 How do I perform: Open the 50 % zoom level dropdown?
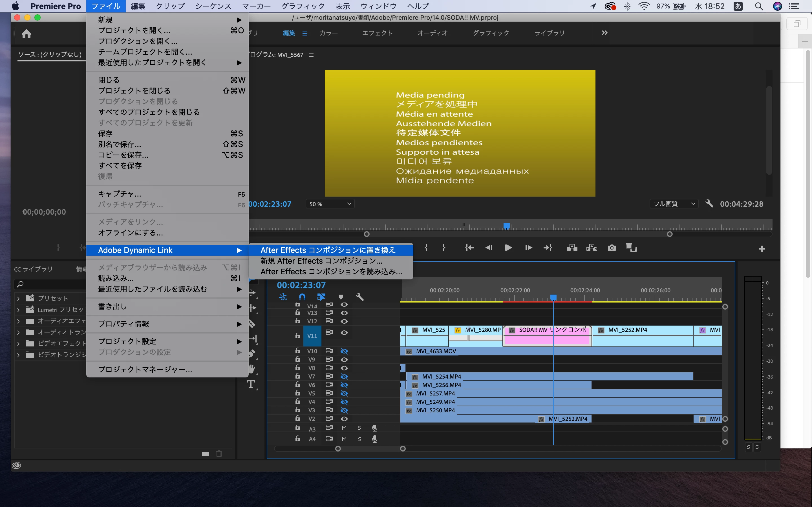(x=330, y=204)
